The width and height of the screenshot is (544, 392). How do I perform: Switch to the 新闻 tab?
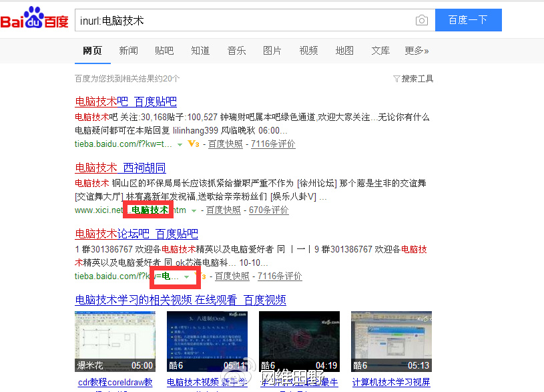click(128, 51)
